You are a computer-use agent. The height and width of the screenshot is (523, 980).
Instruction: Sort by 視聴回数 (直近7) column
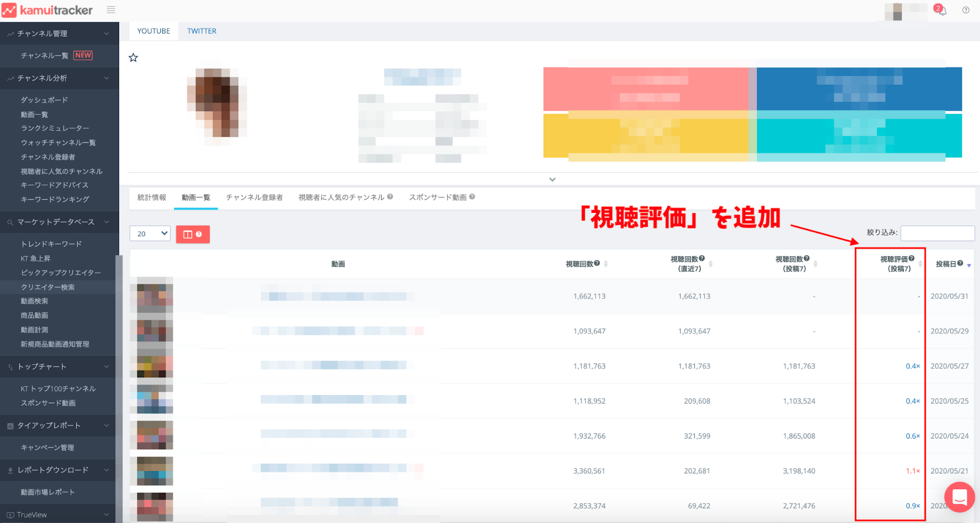click(710, 264)
